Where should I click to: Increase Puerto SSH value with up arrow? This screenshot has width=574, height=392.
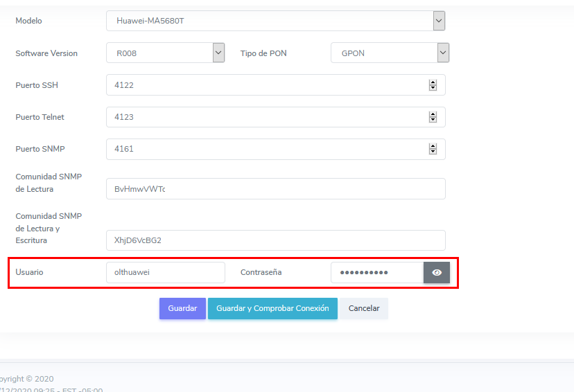coord(433,82)
